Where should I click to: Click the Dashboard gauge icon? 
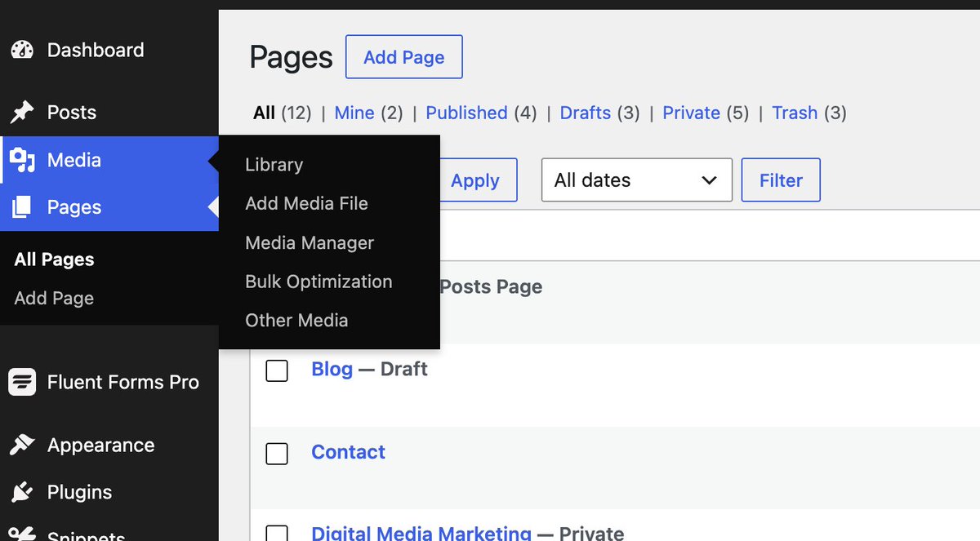pyautogui.click(x=22, y=50)
